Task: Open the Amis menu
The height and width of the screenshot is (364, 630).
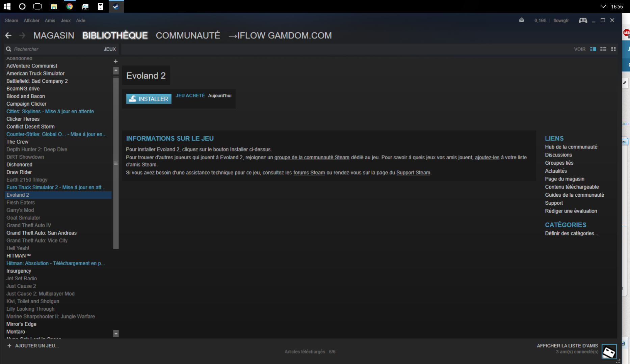Action: point(50,21)
